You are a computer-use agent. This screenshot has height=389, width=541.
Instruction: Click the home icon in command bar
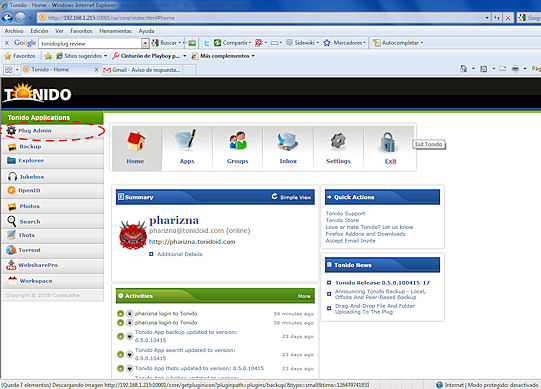tap(463, 69)
